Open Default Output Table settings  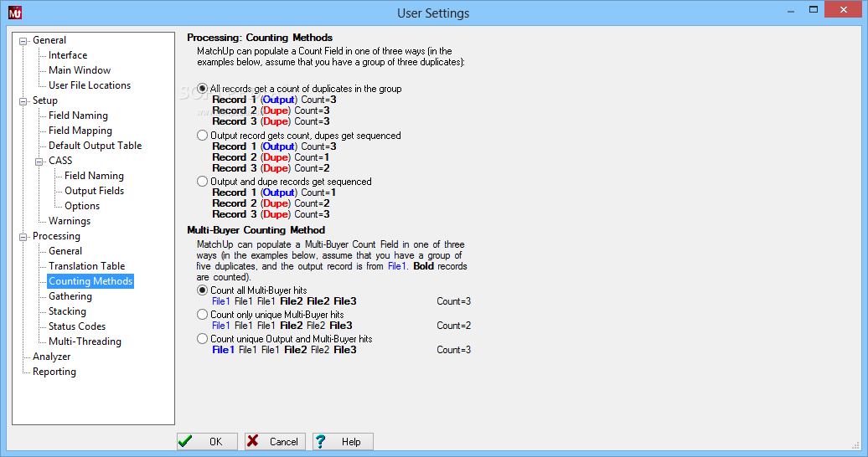[96, 146]
